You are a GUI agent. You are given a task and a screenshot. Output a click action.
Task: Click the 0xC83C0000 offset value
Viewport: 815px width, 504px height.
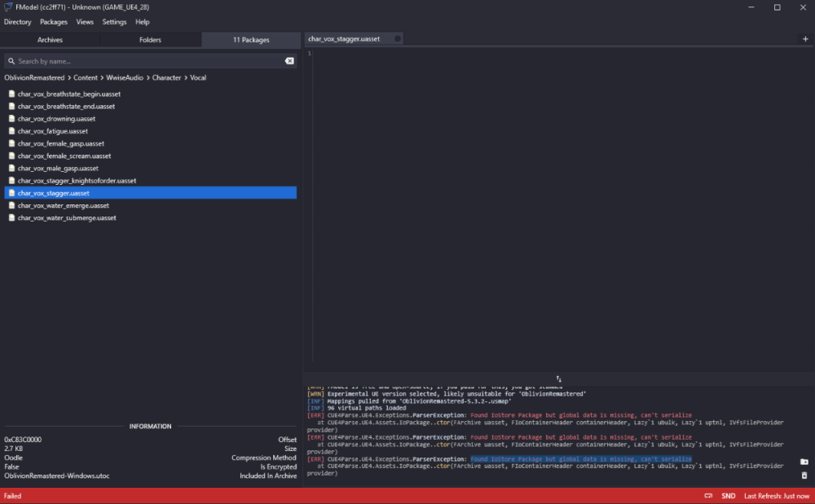coord(23,440)
